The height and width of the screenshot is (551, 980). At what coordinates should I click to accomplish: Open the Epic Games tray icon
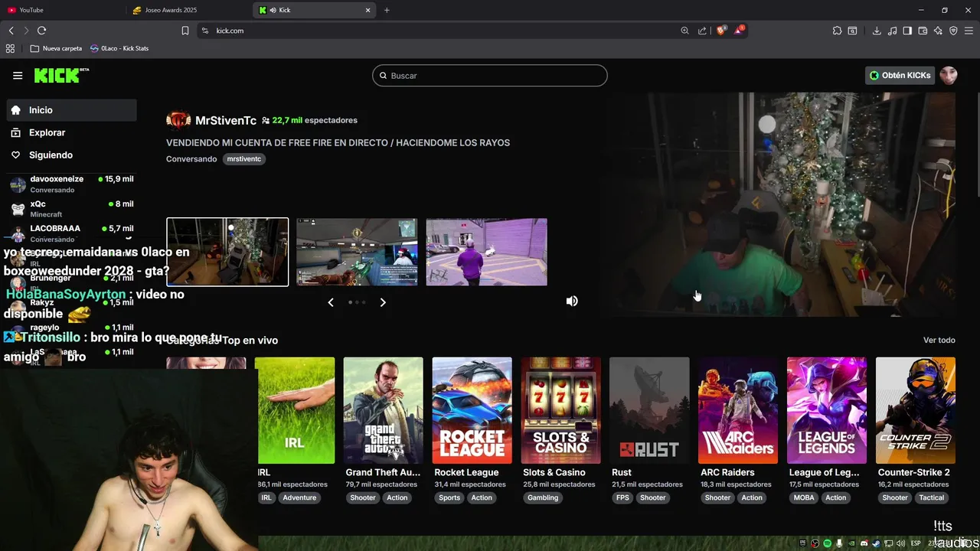click(802, 543)
